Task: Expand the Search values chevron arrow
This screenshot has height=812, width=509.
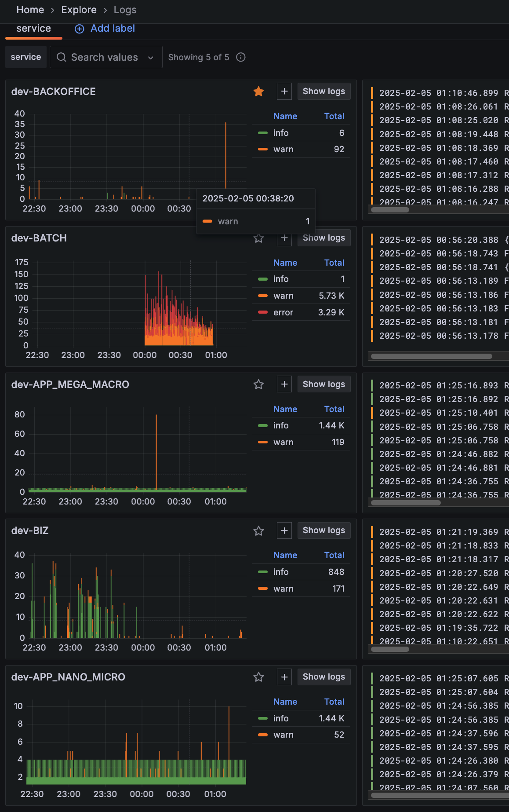Action: pos(151,58)
